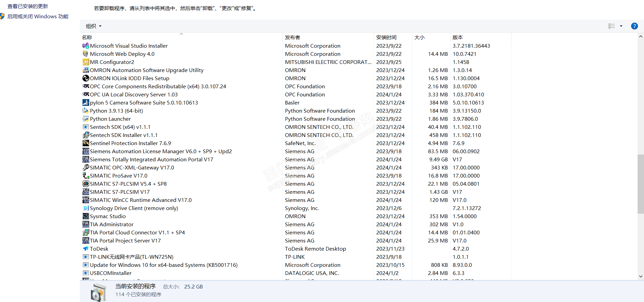Image resolution: width=644 pixels, height=302 pixels.
Task: Click the OPC UA Local Discovery Server icon
Action: [86, 94]
